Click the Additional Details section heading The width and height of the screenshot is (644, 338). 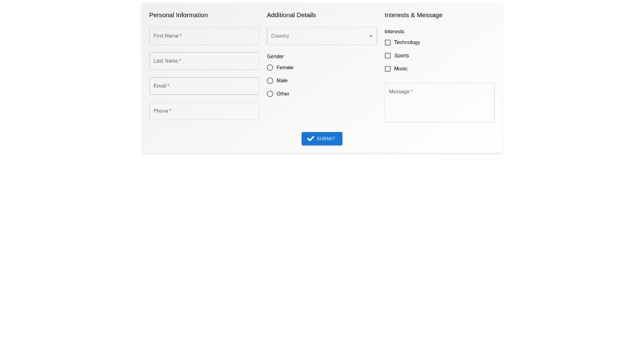click(291, 15)
